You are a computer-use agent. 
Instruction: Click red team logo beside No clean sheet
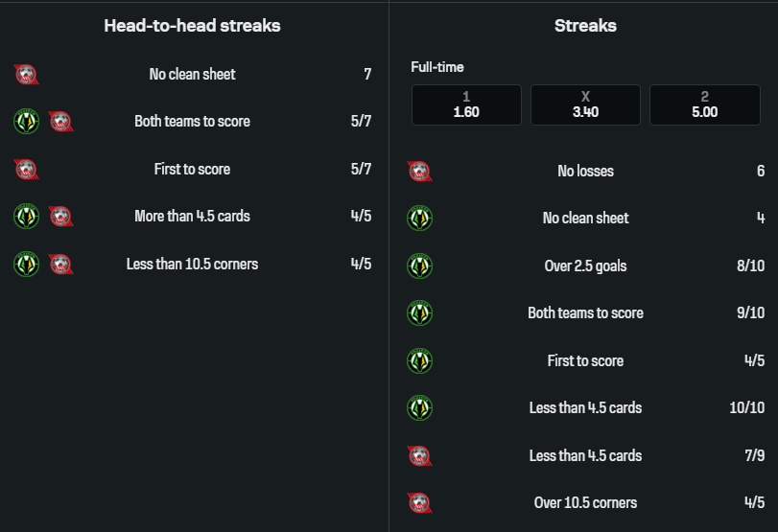27,74
